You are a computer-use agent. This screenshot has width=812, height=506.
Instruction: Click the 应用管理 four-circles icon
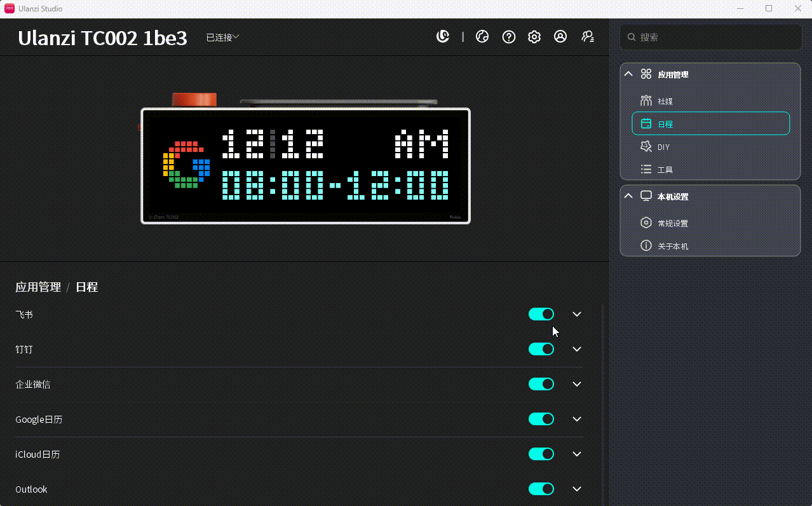(646, 74)
